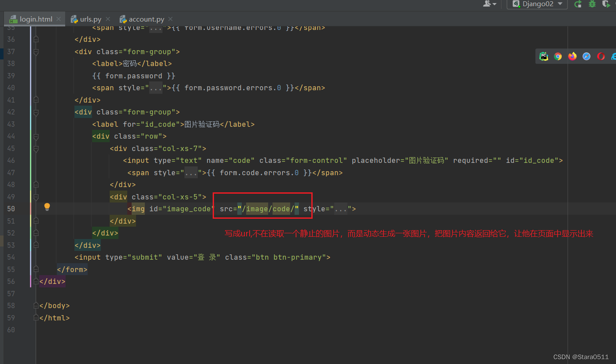
Task: Collapse the row div fold at line 44
Action: [x=36, y=136]
